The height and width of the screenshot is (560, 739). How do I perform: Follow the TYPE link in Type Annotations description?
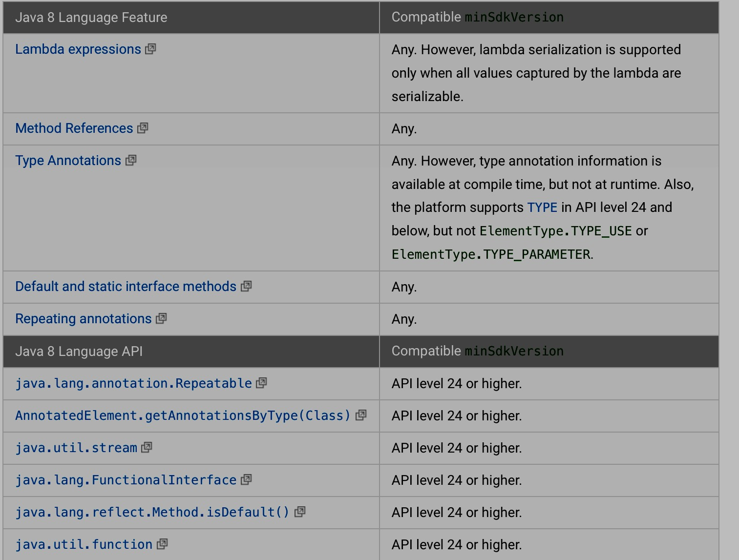point(542,207)
